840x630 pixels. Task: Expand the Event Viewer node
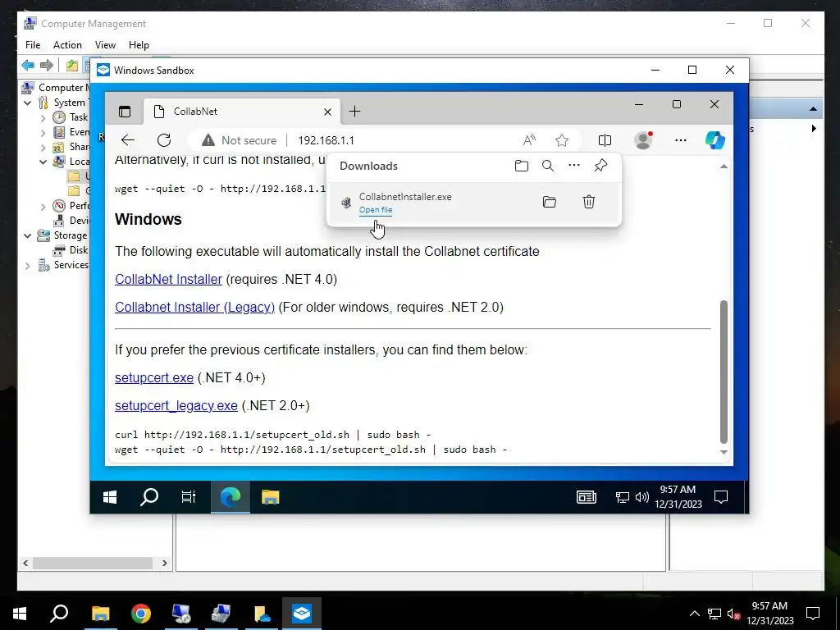(x=43, y=132)
